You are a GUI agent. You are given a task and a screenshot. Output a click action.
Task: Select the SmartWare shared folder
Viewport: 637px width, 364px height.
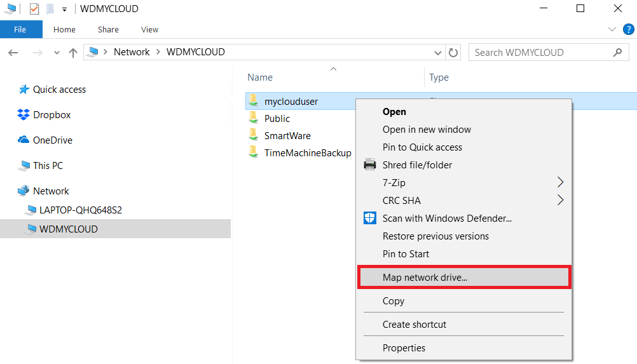(x=287, y=135)
